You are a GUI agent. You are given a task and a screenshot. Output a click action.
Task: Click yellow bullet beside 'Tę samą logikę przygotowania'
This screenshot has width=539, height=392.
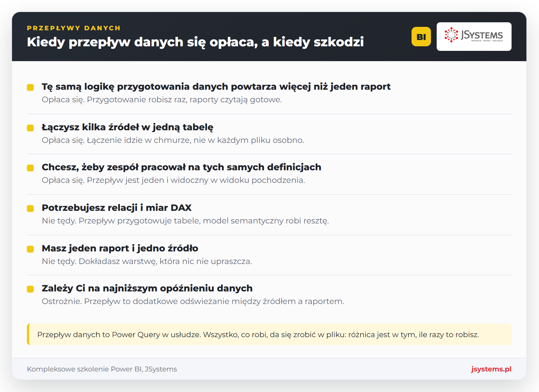(x=30, y=87)
